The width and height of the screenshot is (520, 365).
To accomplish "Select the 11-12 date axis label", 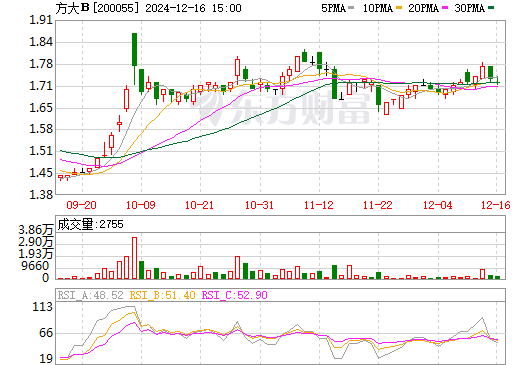I will [x=319, y=205].
